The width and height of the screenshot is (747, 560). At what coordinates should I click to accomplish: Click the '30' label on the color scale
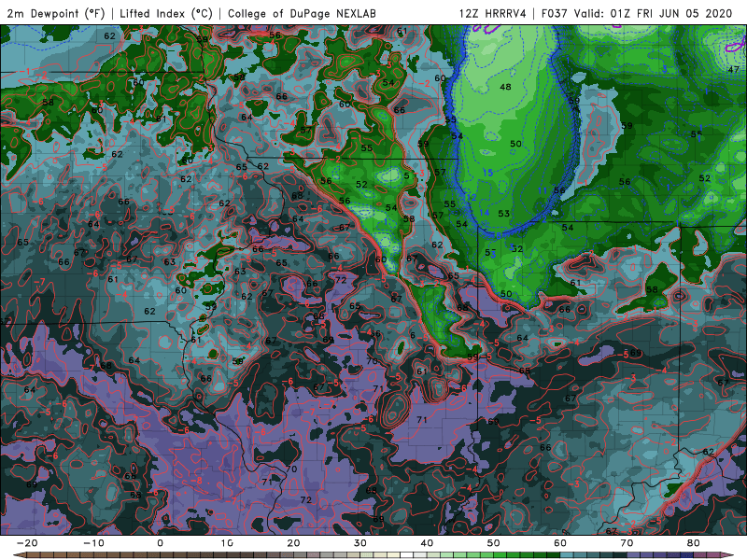pyautogui.click(x=360, y=543)
